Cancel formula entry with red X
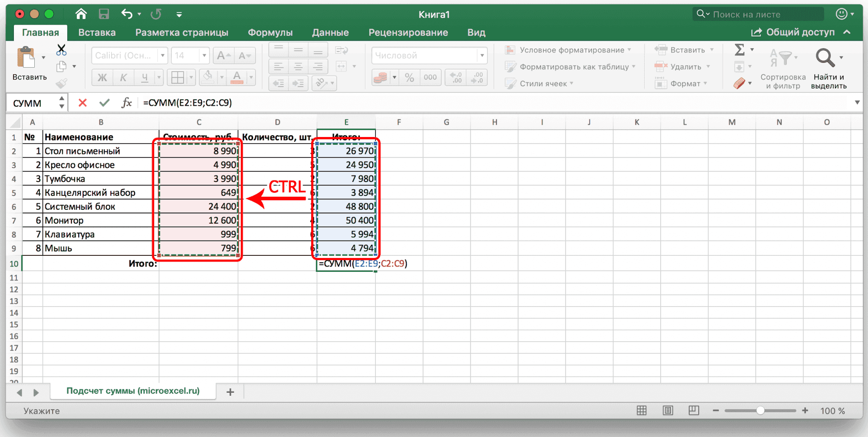The image size is (868, 437). click(82, 103)
